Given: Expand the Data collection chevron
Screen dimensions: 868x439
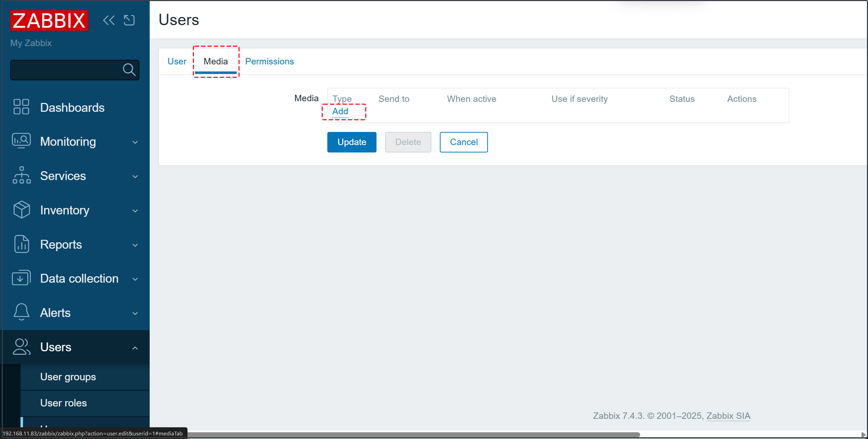Looking at the screenshot, I should pyautogui.click(x=135, y=279).
